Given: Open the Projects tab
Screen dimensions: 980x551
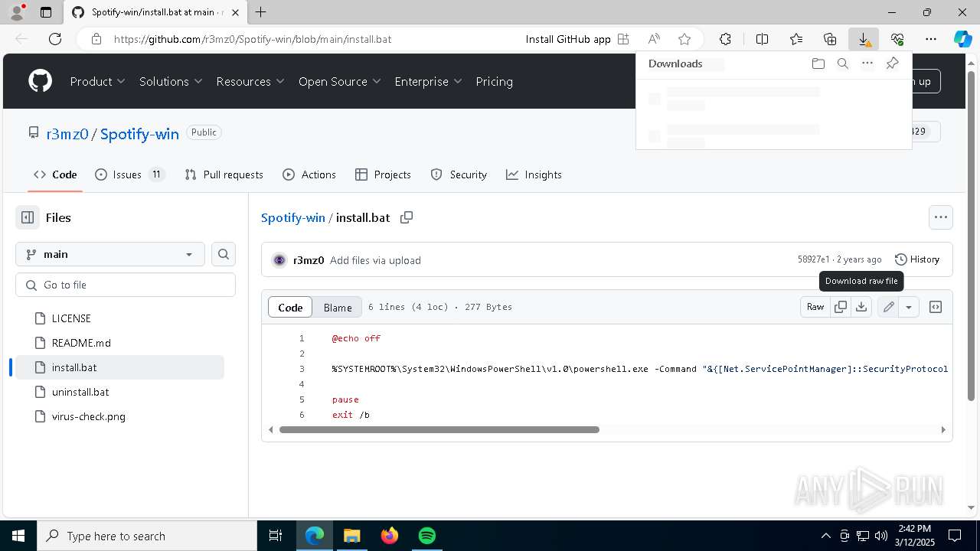Looking at the screenshot, I should coord(383,174).
